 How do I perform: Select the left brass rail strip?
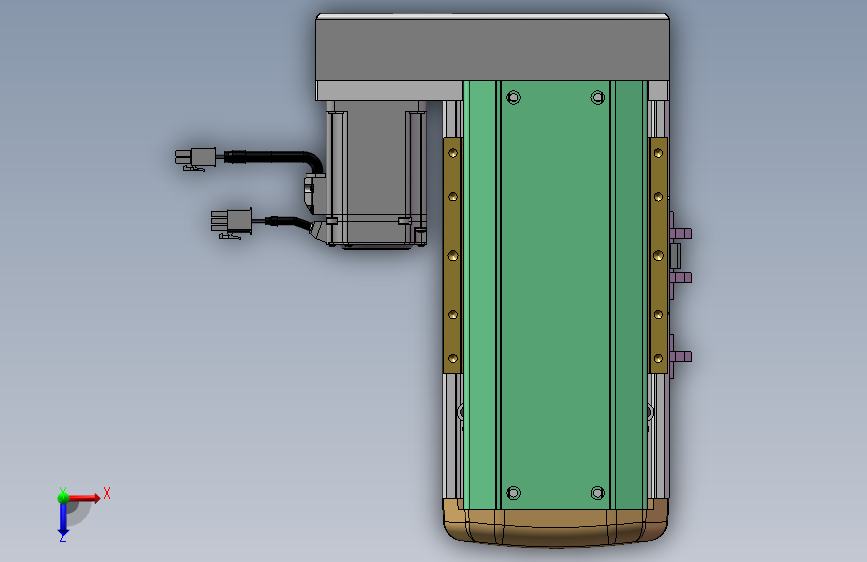452,255
